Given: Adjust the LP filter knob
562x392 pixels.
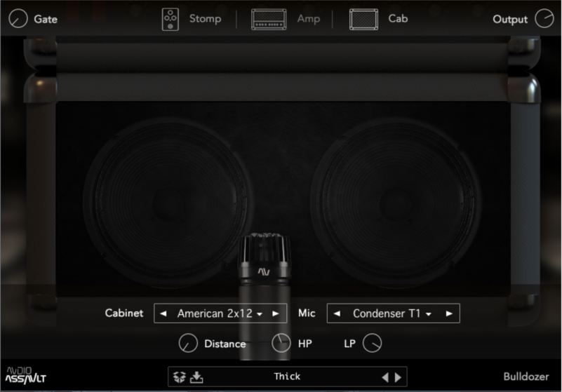Looking at the screenshot, I should pos(372,343).
